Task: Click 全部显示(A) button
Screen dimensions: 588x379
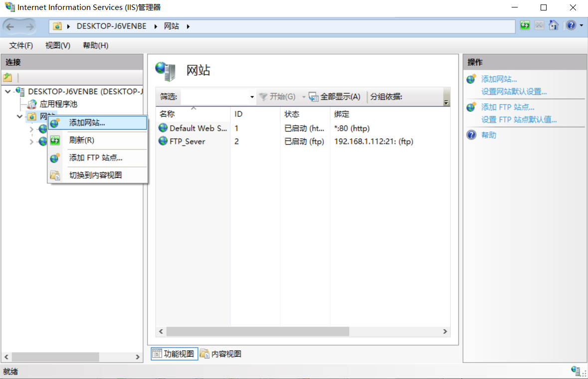Action: (335, 97)
